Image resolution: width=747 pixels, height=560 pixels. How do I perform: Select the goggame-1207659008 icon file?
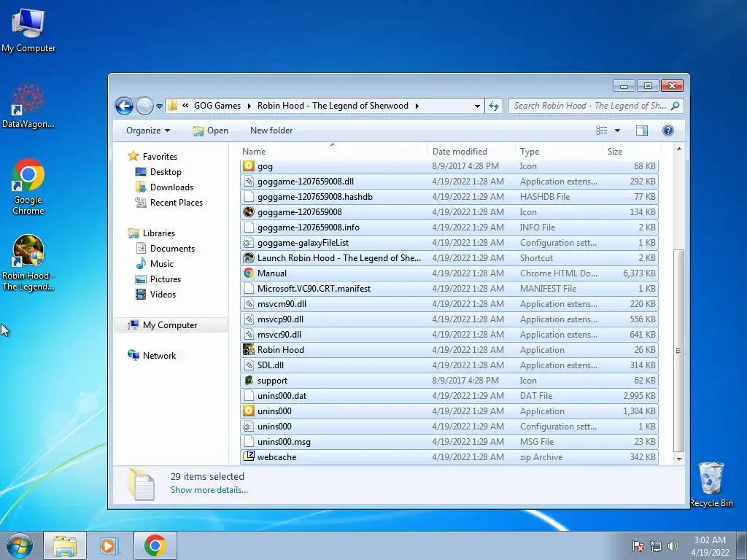click(449, 212)
